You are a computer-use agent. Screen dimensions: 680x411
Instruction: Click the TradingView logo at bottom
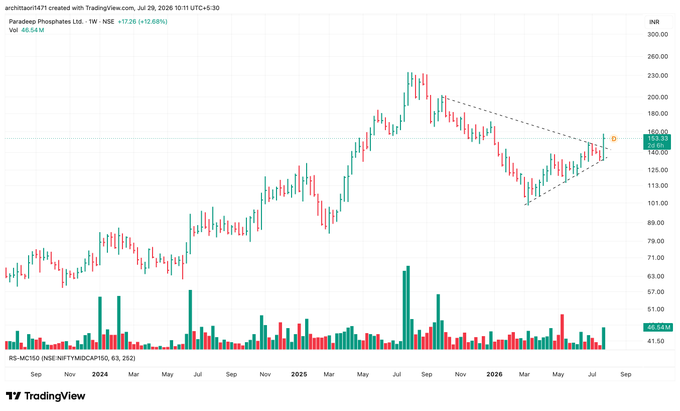click(46, 396)
